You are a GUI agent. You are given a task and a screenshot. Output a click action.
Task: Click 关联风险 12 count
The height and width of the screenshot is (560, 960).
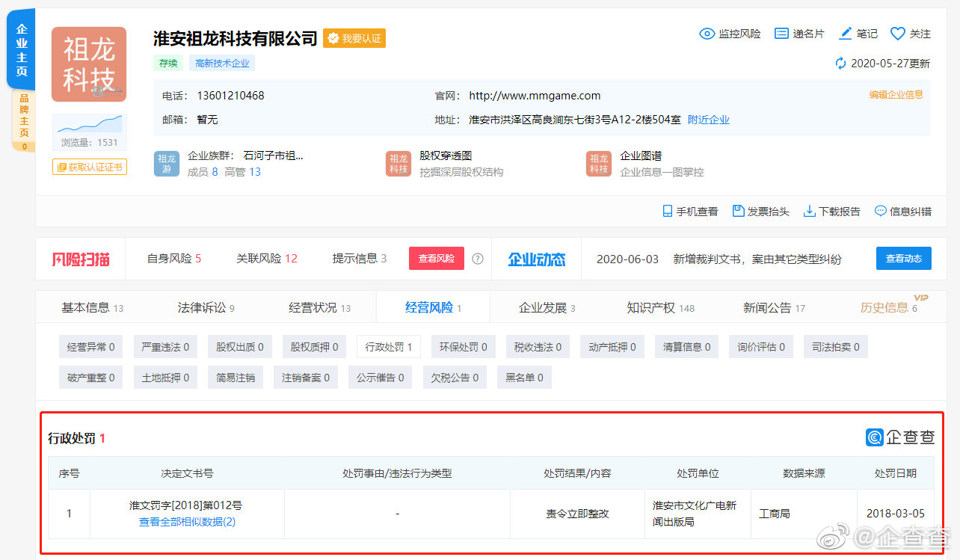(x=267, y=259)
